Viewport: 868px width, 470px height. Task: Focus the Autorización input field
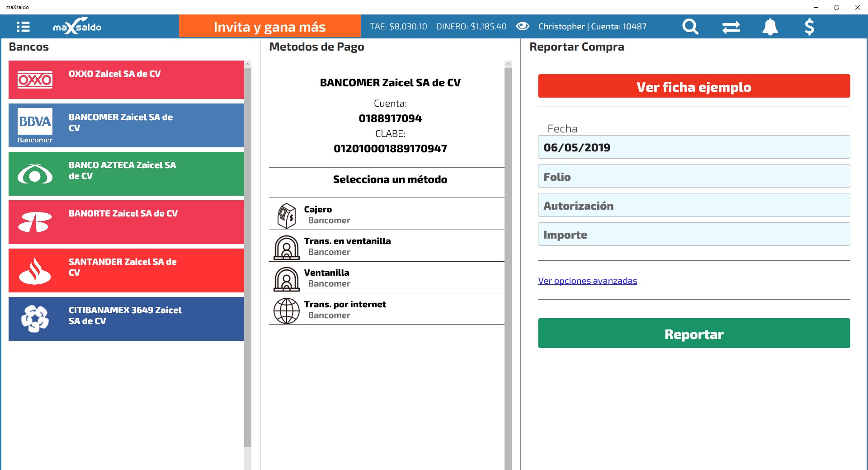[694, 205]
